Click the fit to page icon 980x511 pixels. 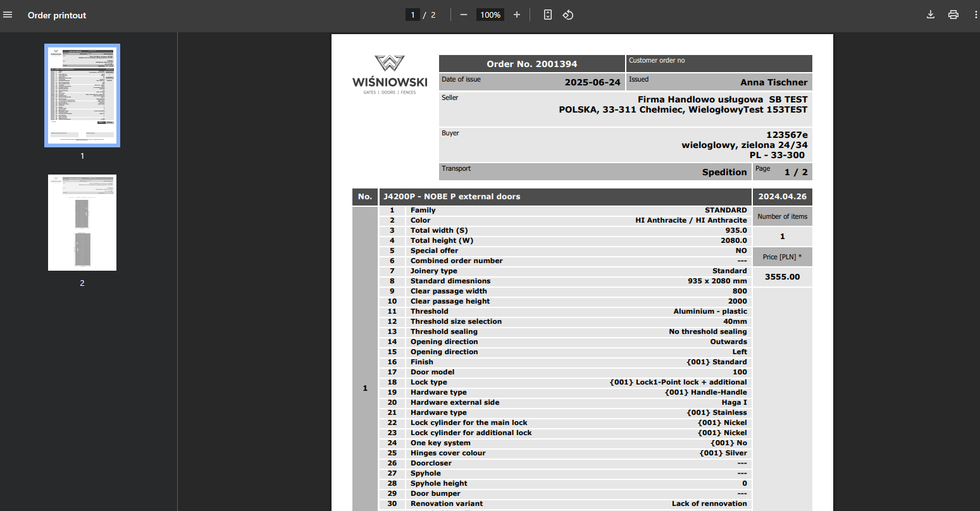[x=548, y=15]
